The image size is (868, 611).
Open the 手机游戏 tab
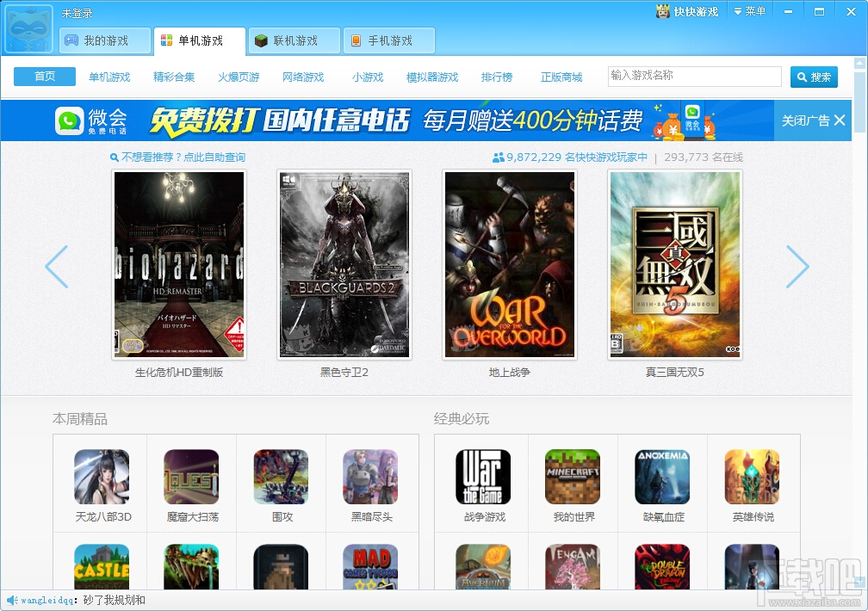click(x=388, y=40)
